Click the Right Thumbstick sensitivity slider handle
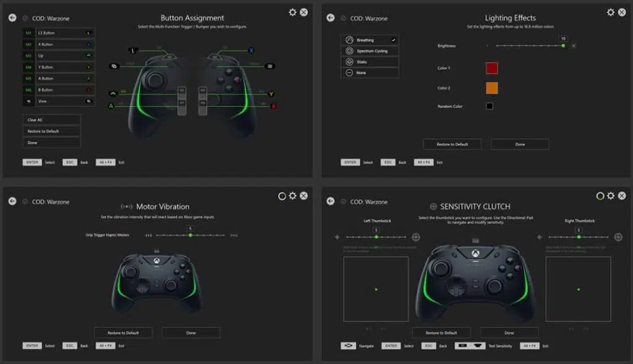Viewport: 633px width, 364px height. point(579,237)
